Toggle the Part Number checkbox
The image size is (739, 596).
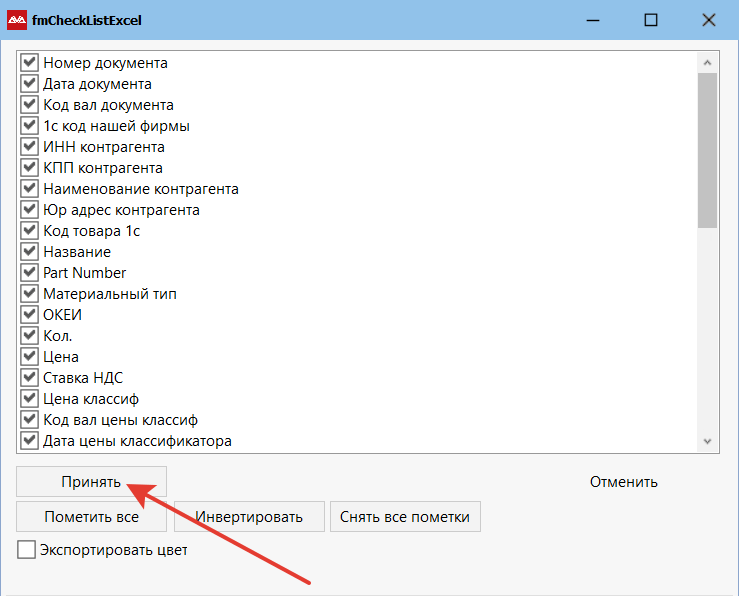[x=29, y=272]
